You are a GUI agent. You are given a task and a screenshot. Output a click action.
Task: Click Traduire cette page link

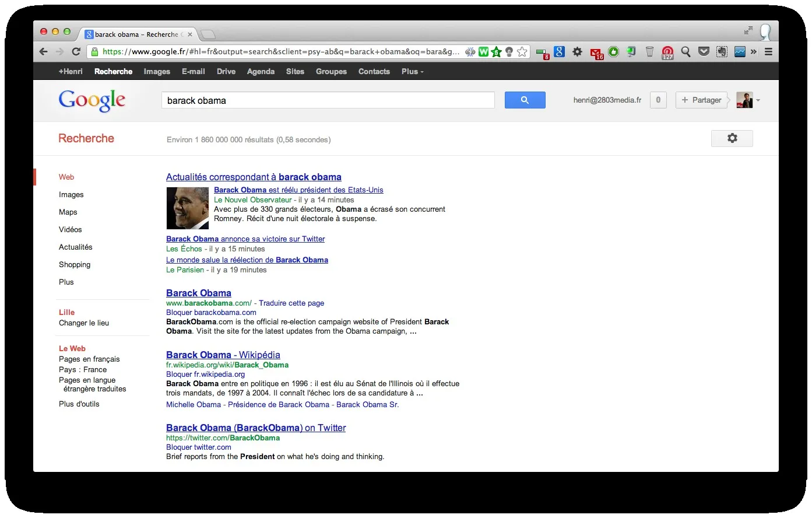[x=291, y=303]
